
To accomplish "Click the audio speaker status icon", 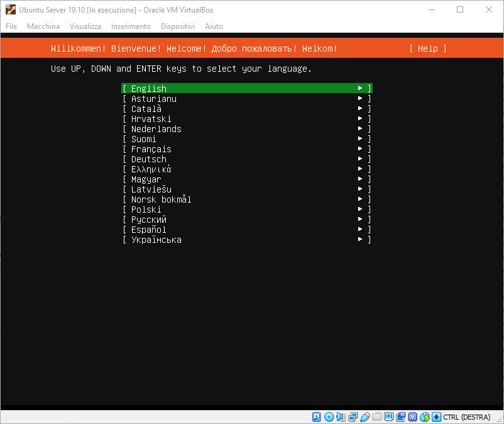I will pos(341,417).
